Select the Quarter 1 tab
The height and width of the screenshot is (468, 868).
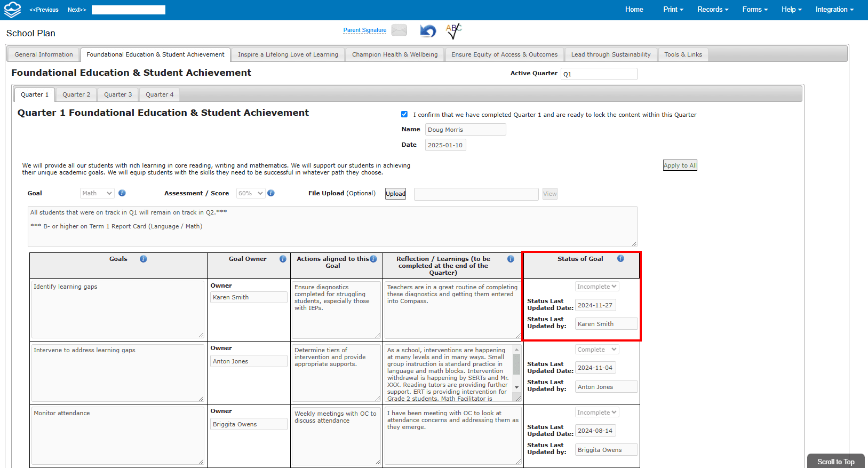click(x=35, y=94)
